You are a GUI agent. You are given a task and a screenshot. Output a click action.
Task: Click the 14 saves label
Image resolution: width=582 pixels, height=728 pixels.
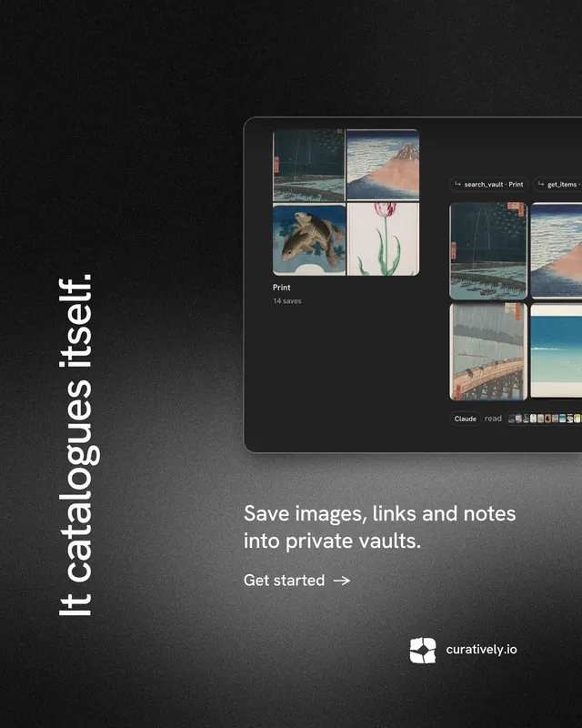[x=287, y=301]
